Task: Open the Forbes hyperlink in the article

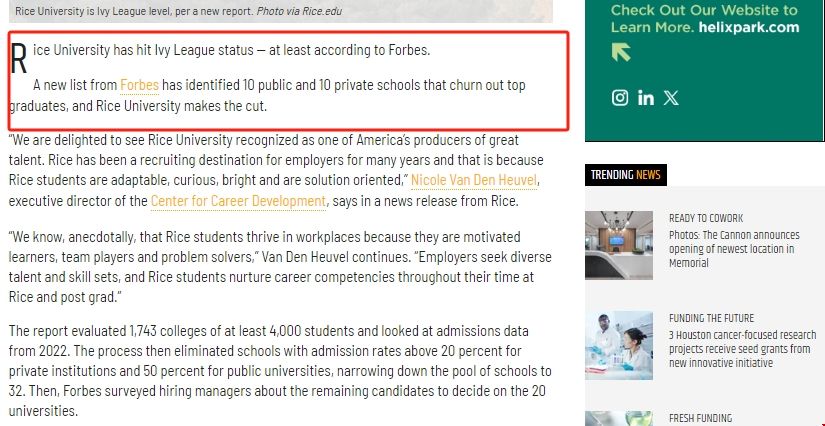Action: point(139,86)
